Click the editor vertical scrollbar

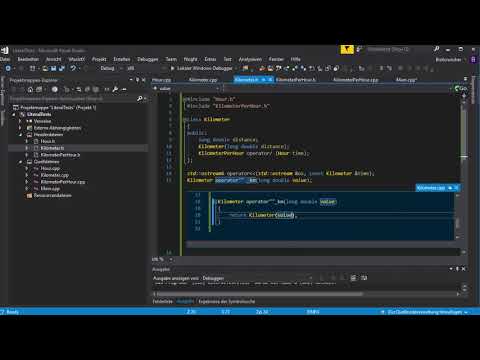click(464, 173)
